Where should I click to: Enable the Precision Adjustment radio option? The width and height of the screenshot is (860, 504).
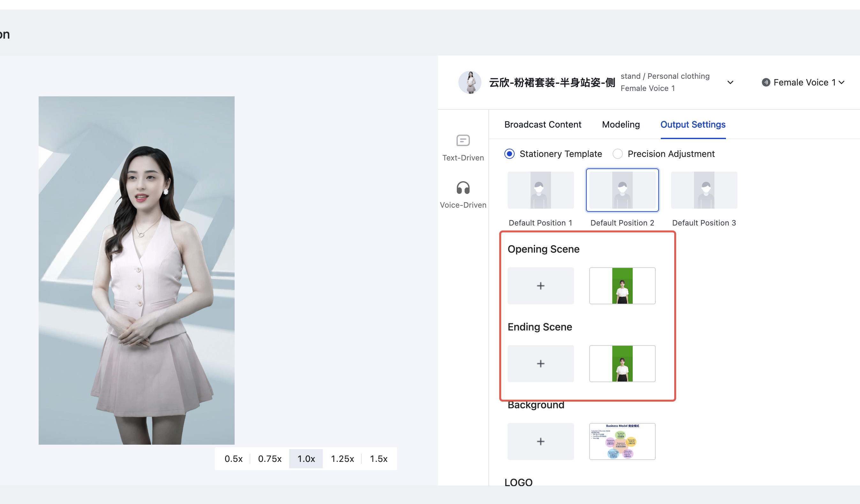(x=617, y=154)
